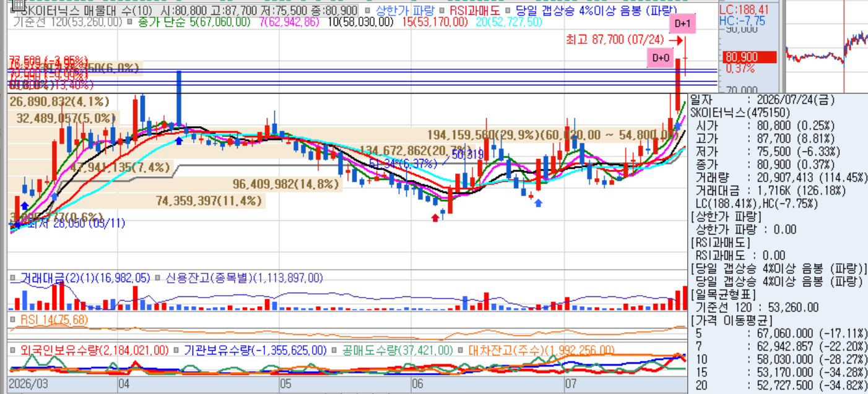Screen dimensions: 868x394
Task: Click the red up arrow signal in June
Action: [435, 217]
